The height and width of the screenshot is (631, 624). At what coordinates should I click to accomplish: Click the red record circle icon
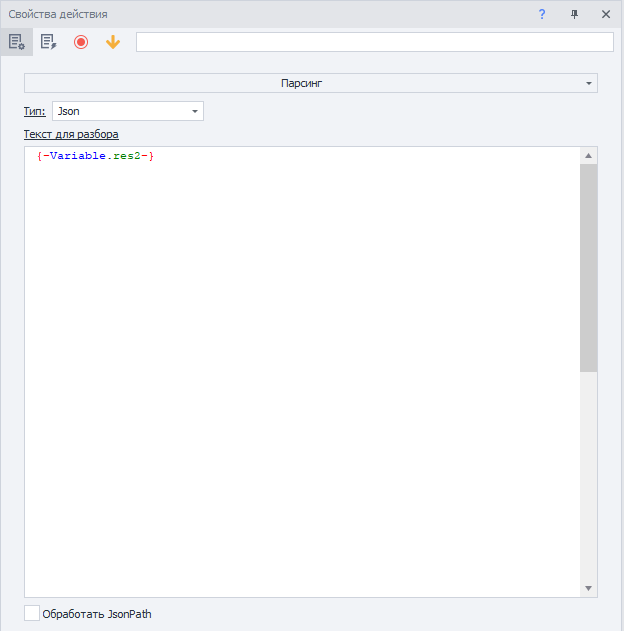[81, 42]
